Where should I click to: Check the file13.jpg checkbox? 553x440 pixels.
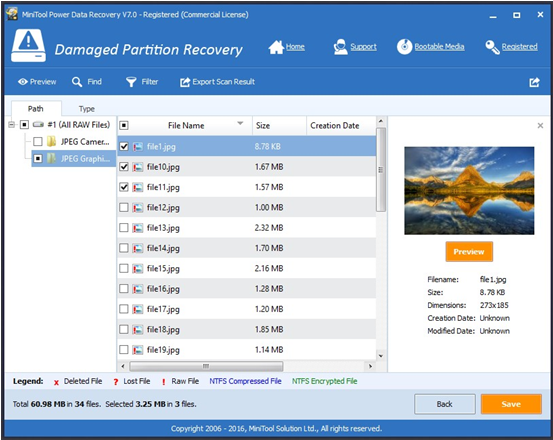click(x=124, y=228)
